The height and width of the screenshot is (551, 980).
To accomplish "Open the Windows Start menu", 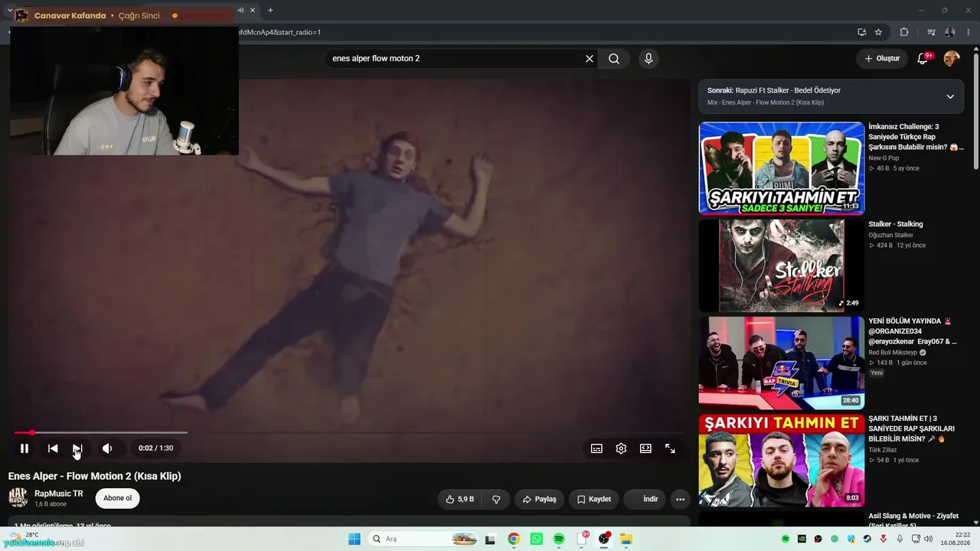I will point(354,539).
